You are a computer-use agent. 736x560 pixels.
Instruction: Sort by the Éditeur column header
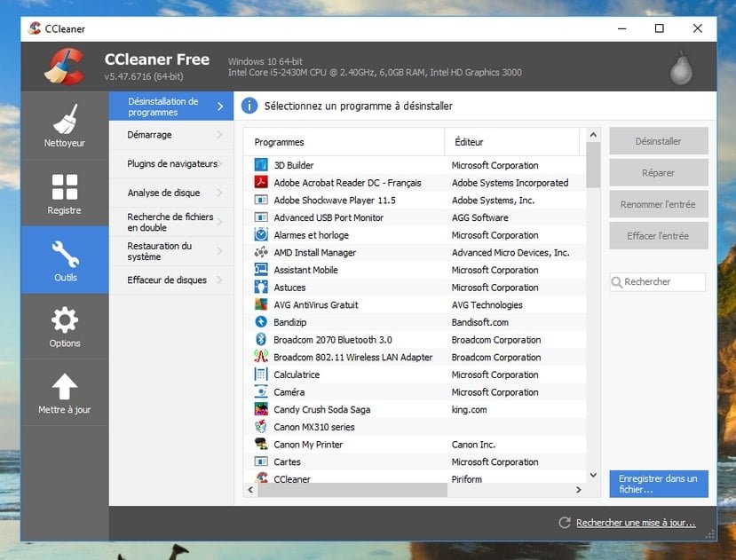[511, 142]
